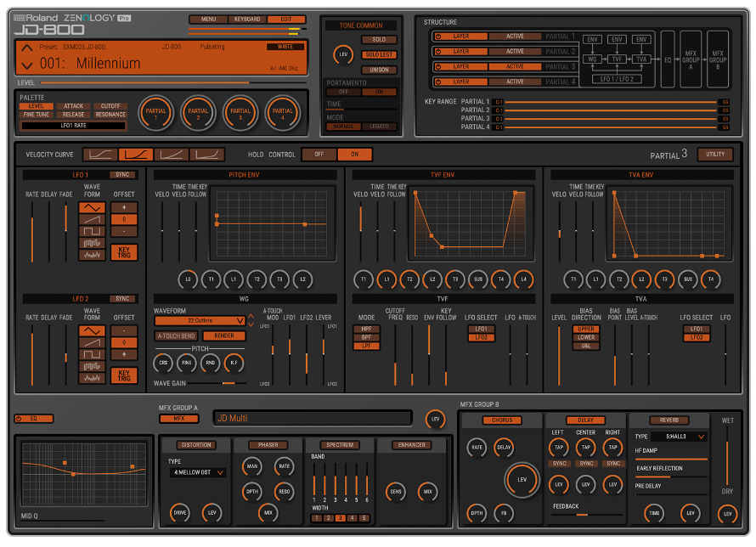This screenshot has width=756, height=547.
Task: Choose the first velocity curve shape
Action: click(100, 155)
